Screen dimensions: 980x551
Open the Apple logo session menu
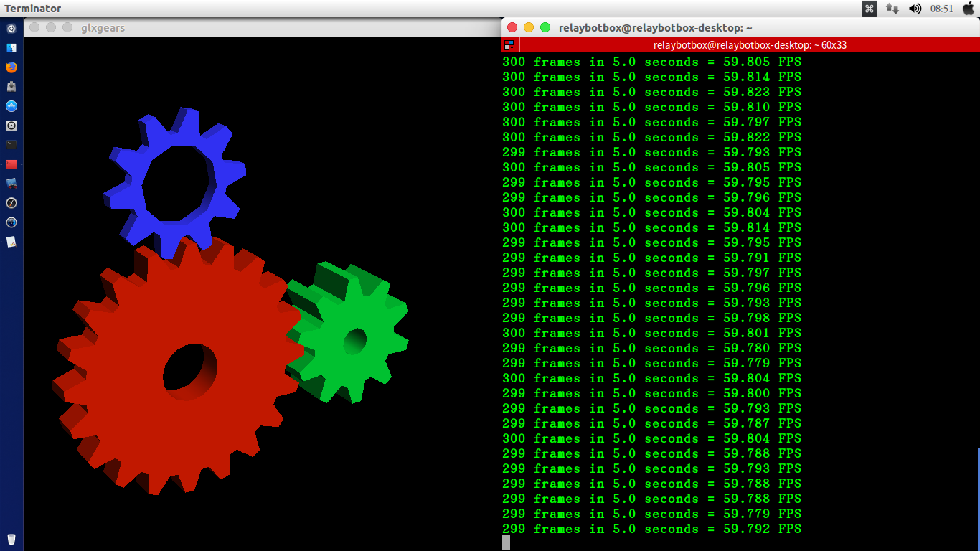(x=969, y=9)
